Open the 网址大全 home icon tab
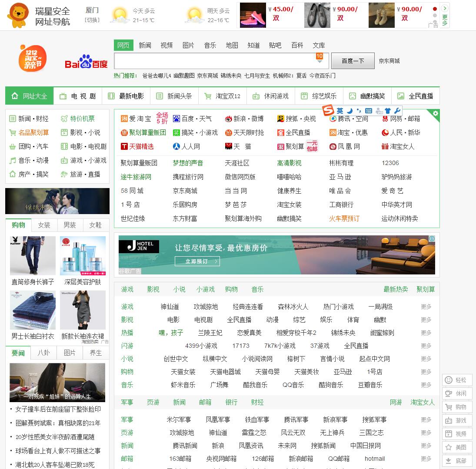This screenshot has height=469, width=476. pos(30,96)
